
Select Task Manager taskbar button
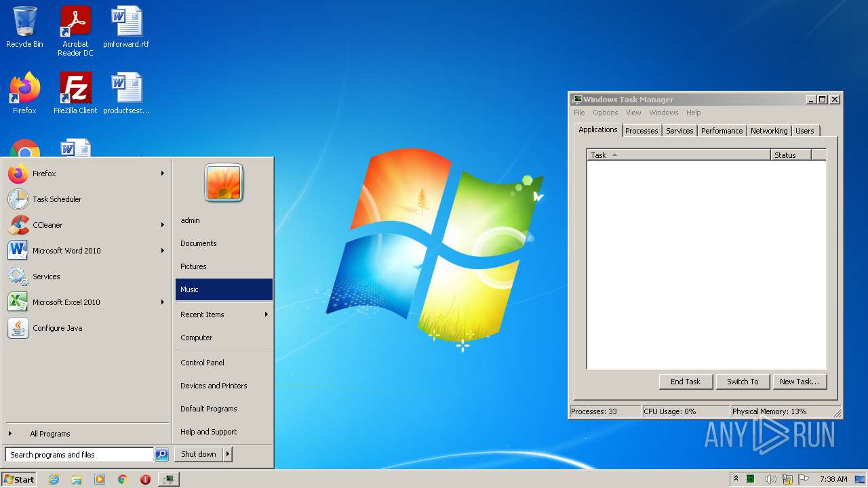click(x=168, y=479)
